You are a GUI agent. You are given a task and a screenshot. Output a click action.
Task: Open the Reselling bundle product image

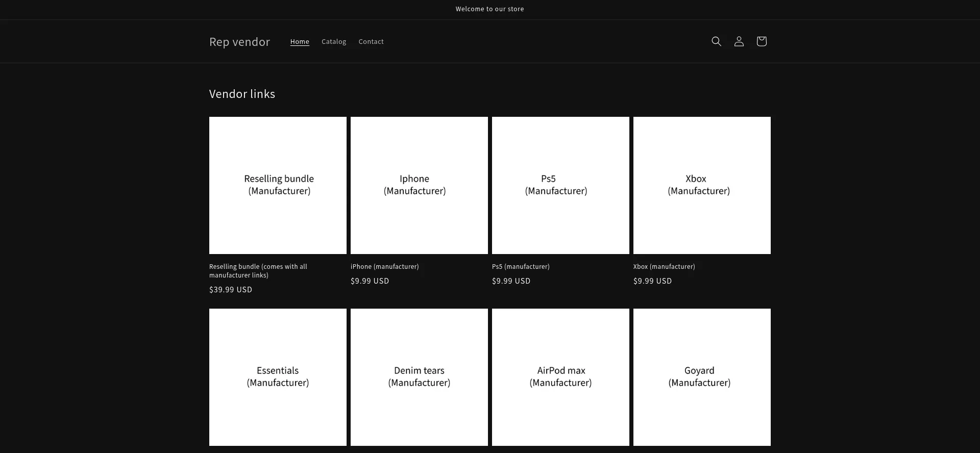278,185
